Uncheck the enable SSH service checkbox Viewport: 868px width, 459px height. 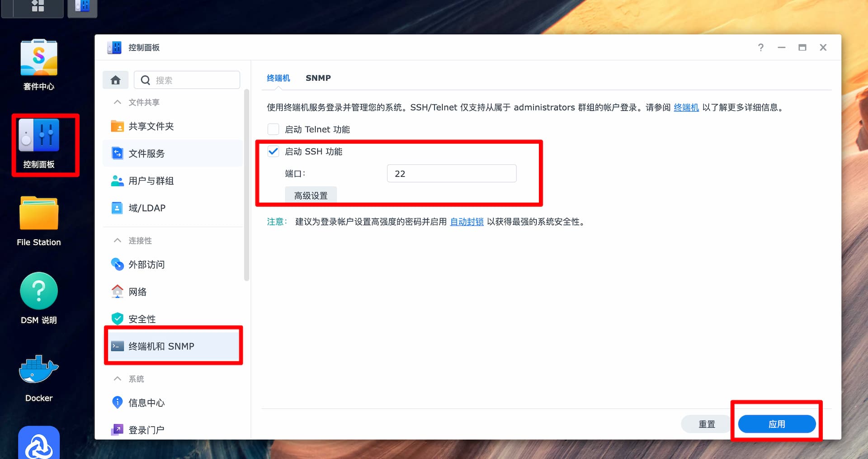(274, 151)
